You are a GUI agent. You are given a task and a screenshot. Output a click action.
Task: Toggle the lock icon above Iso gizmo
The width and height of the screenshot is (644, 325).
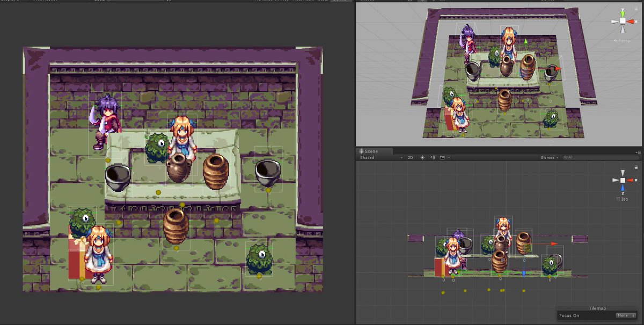(x=636, y=167)
